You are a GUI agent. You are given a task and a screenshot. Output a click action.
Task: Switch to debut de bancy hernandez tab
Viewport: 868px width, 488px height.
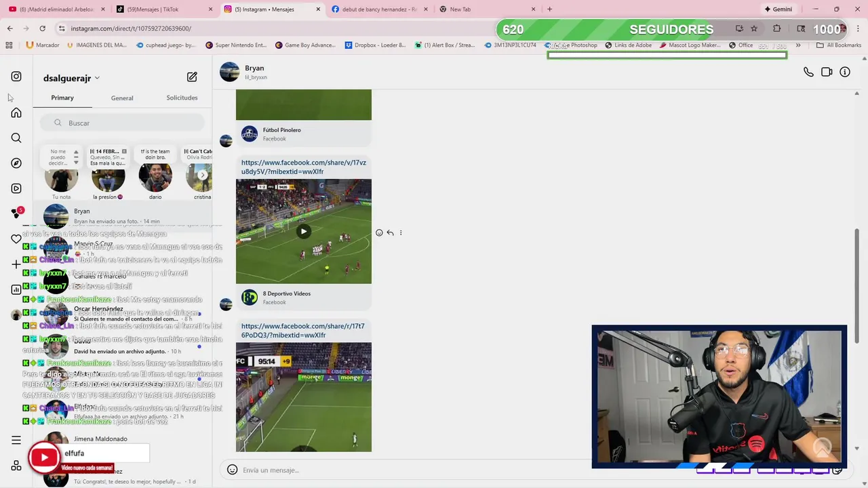pos(378,9)
